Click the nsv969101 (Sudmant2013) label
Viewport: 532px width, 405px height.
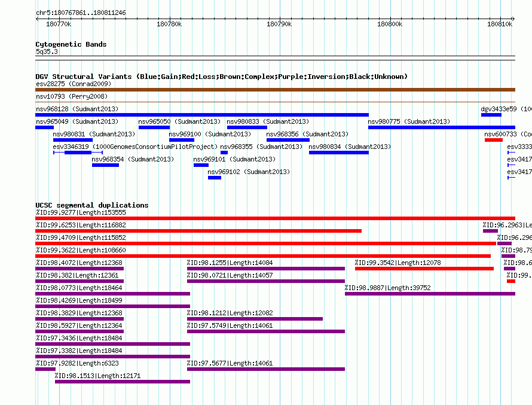[234, 159]
